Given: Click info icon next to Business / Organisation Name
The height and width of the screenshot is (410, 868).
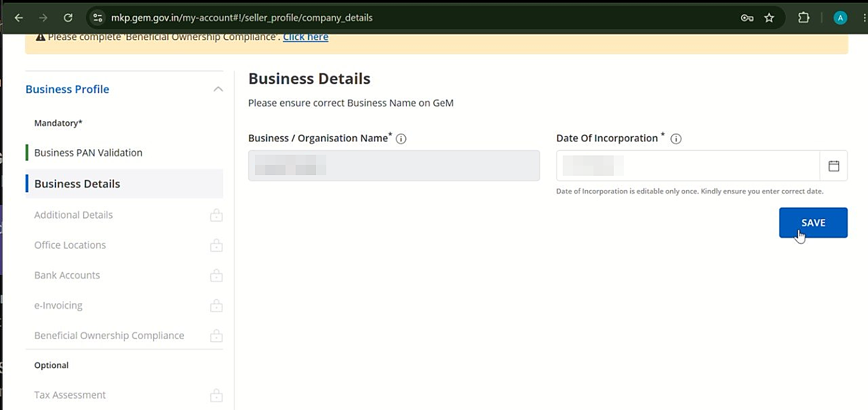Looking at the screenshot, I should click(x=401, y=138).
